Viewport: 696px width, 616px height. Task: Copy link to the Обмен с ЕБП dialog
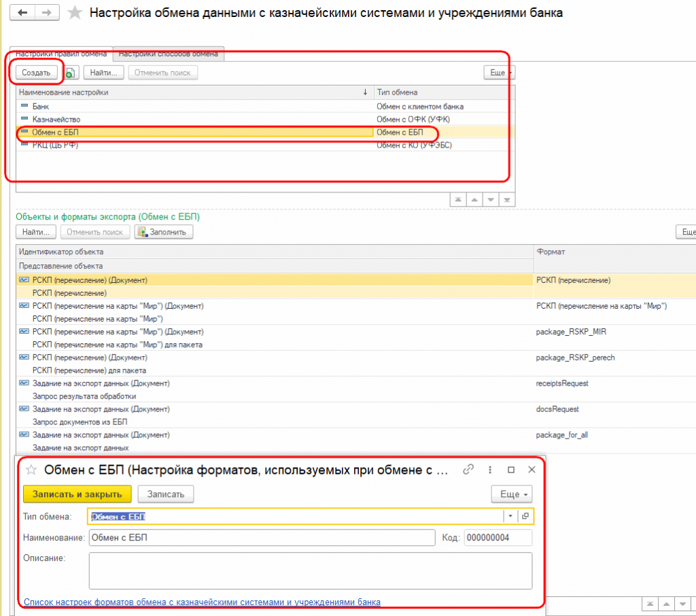(x=468, y=469)
